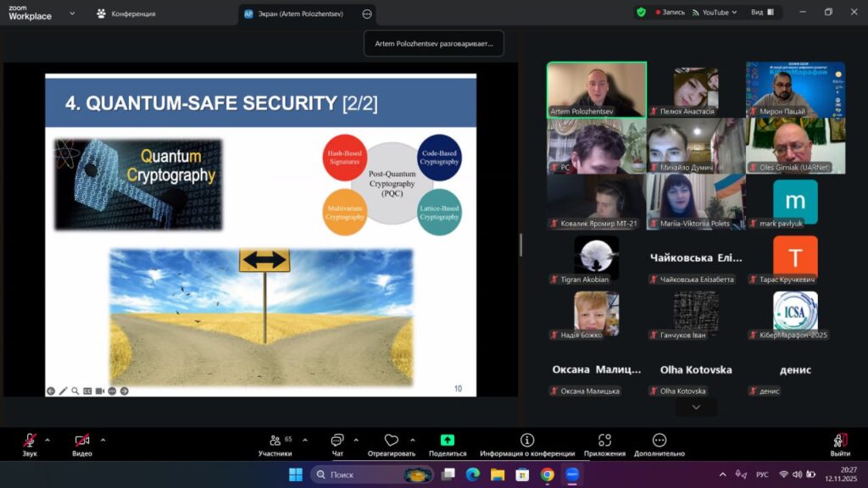
Task: Open the More (Дополнительно) options icon
Action: point(659,441)
